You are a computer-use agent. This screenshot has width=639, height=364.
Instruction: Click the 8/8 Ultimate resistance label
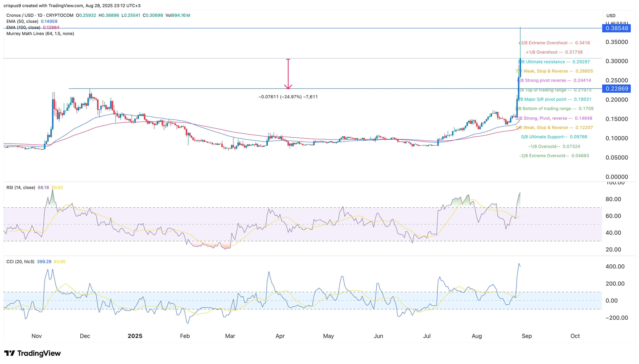point(554,62)
